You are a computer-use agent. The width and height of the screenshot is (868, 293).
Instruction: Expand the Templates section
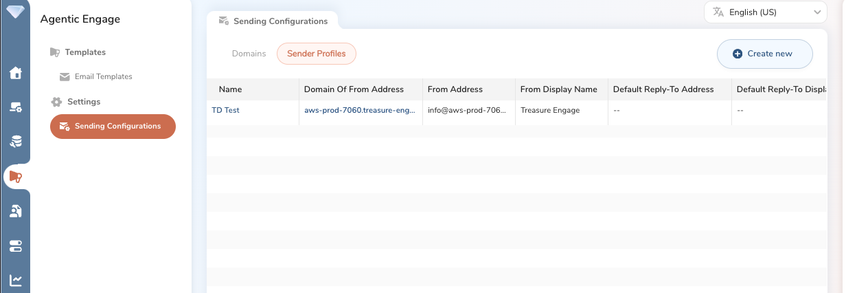click(84, 52)
